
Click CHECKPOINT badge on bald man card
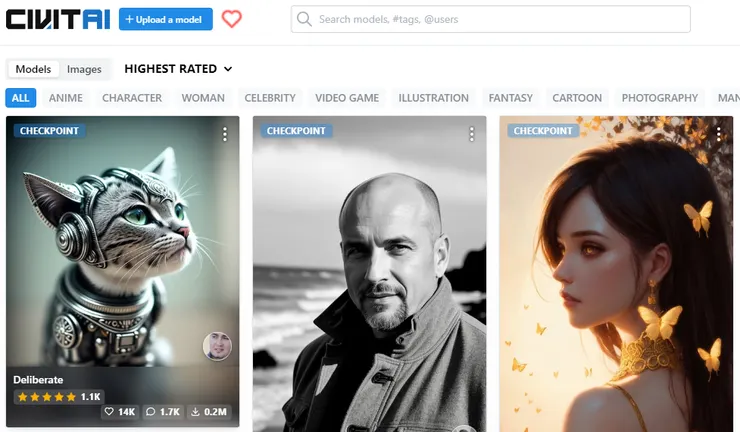[x=296, y=131]
